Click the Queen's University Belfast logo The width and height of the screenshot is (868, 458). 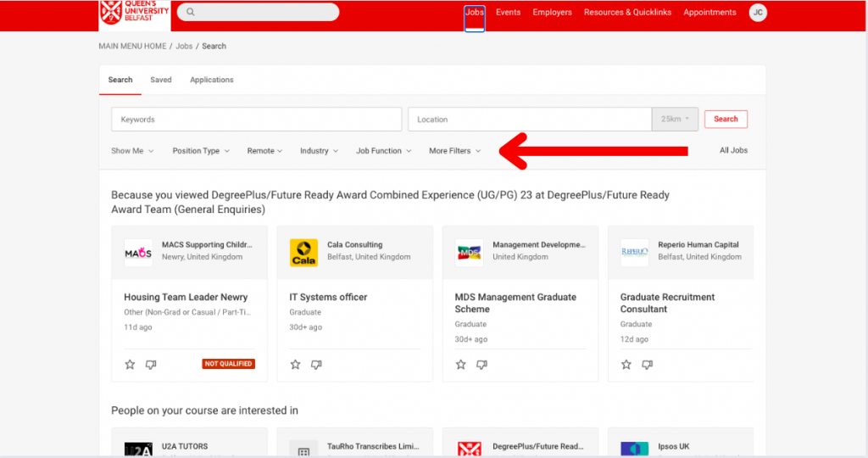pos(134,12)
